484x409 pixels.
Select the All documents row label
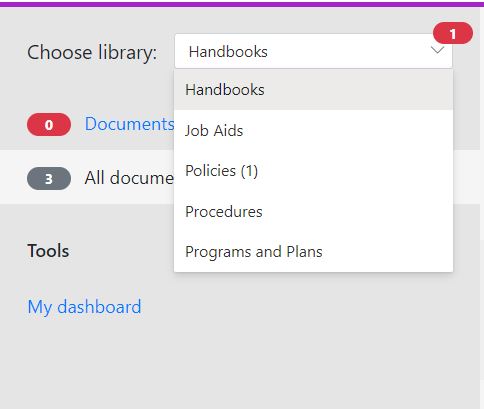coord(129,178)
